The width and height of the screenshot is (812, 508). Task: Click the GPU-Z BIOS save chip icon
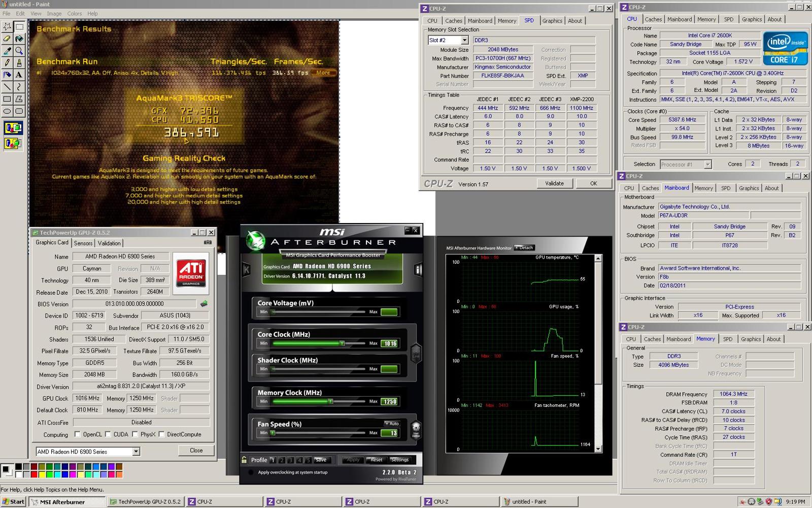204,304
